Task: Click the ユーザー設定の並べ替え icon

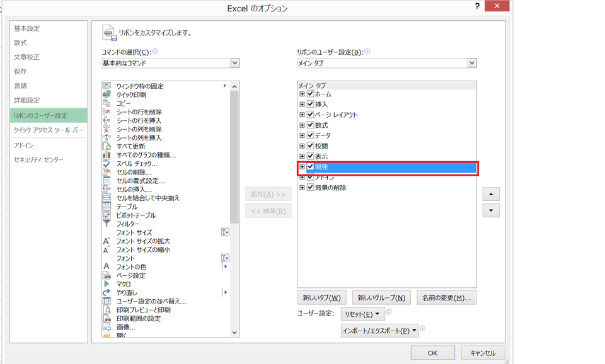Action: tap(107, 301)
